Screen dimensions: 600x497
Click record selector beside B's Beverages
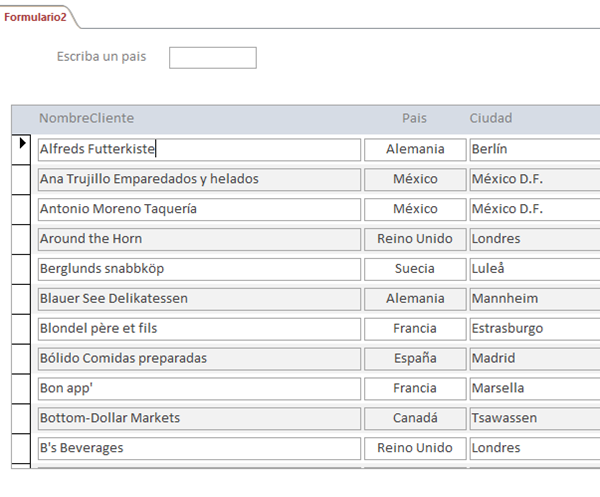coord(21,448)
